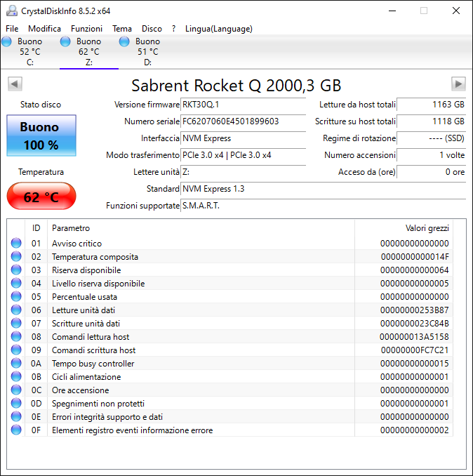Click the Lettere unità field Z:

(244, 172)
